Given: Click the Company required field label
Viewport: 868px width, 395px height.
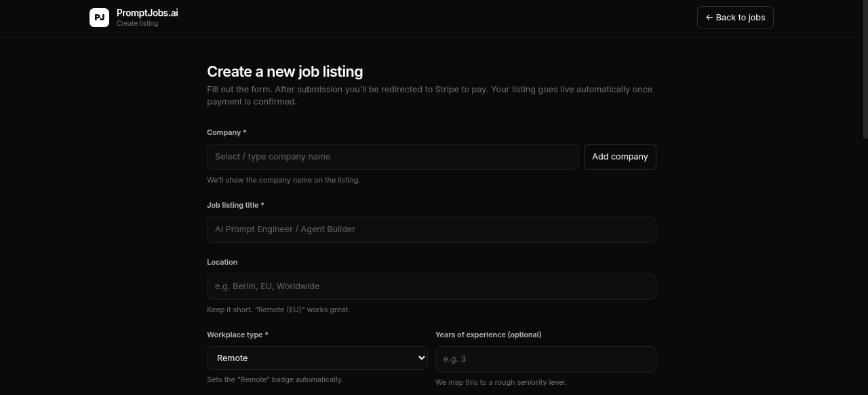Looking at the screenshot, I should tap(226, 132).
